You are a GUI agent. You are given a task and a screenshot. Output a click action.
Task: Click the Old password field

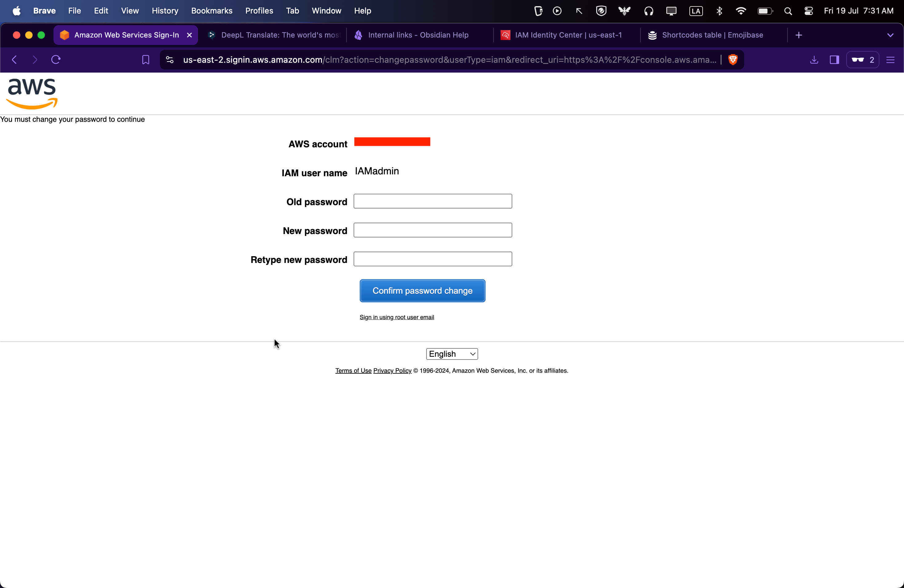pos(433,201)
